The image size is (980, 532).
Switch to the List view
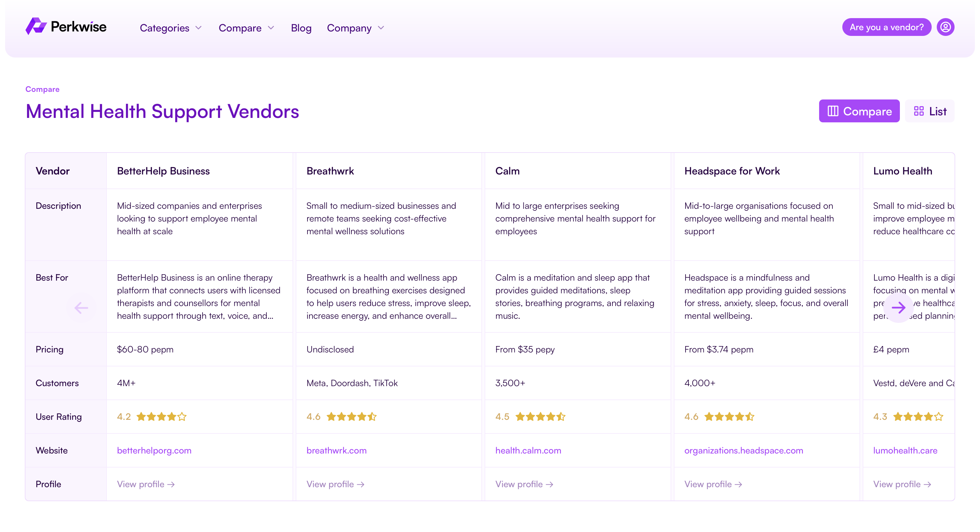[930, 111]
